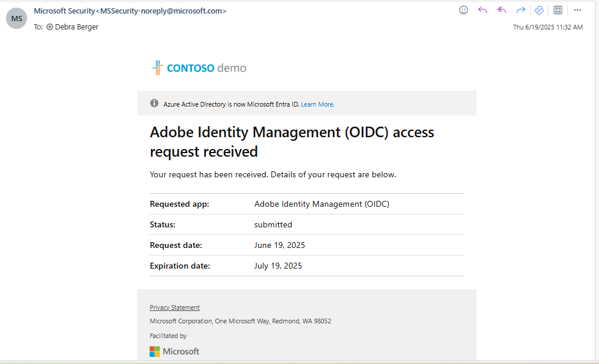Click the Request date: label
This screenshot has width=599, height=364.
(176, 245)
